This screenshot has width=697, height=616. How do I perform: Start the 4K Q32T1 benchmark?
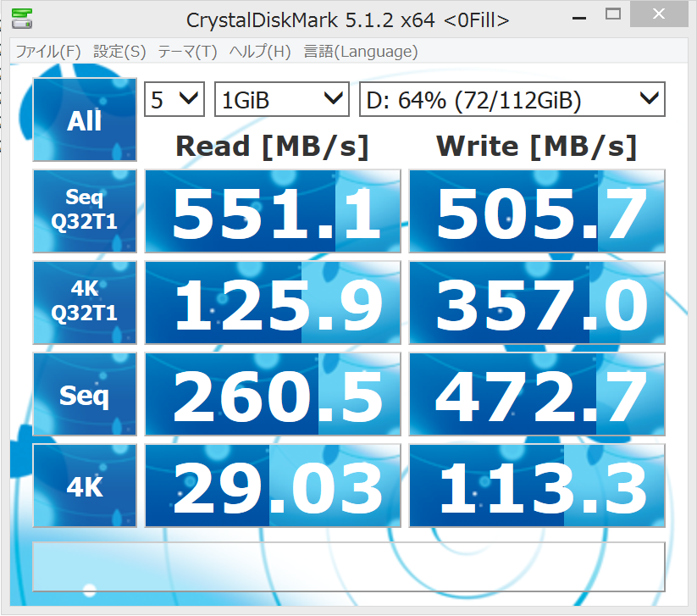click(85, 302)
